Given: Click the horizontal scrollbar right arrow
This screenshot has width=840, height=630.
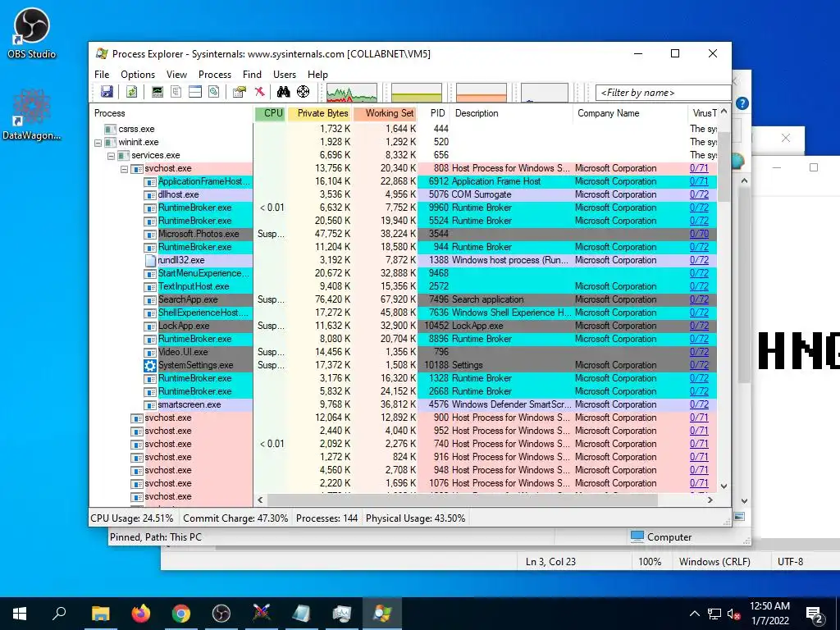Looking at the screenshot, I should coord(710,500).
